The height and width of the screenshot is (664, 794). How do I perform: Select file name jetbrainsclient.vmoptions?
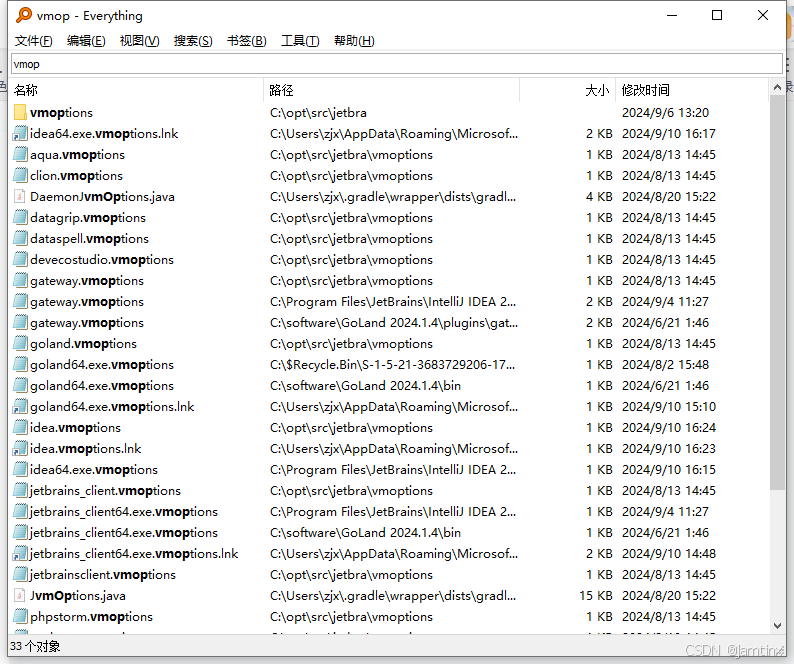coord(102,575)
